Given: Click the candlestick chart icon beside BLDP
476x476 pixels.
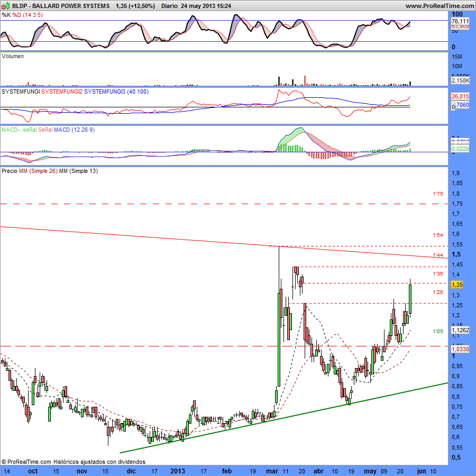Looking at the screenshot, I should [x=5, y=5].
